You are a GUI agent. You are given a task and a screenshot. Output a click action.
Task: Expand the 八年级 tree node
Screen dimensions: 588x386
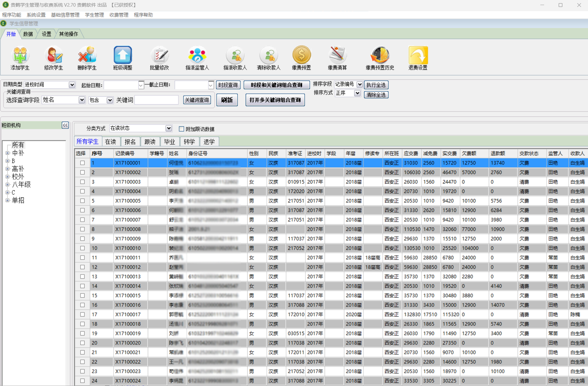8,184
